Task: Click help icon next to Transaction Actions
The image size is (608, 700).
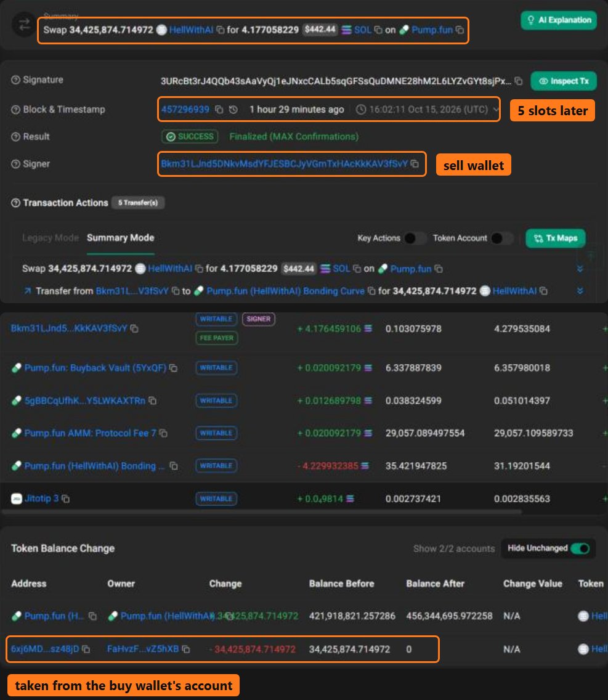Action: [x=15, y=203]
